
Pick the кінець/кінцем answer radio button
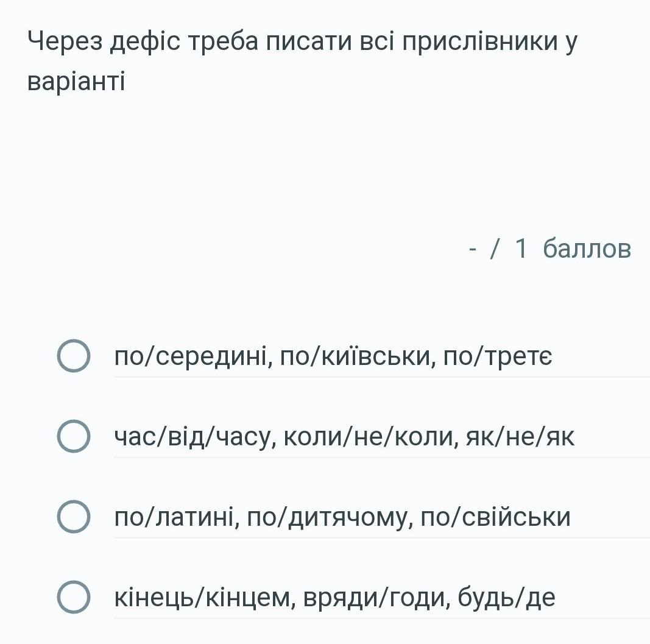point(74,598)
